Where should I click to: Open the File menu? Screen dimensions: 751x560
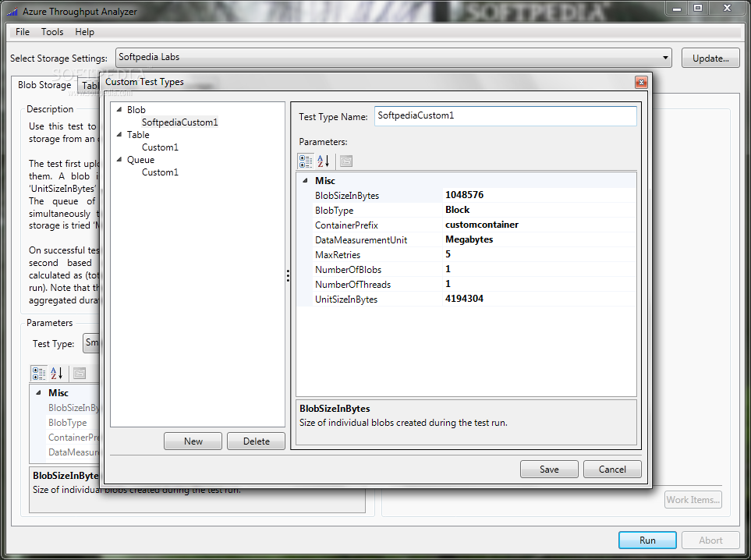(x=23, y=32)
